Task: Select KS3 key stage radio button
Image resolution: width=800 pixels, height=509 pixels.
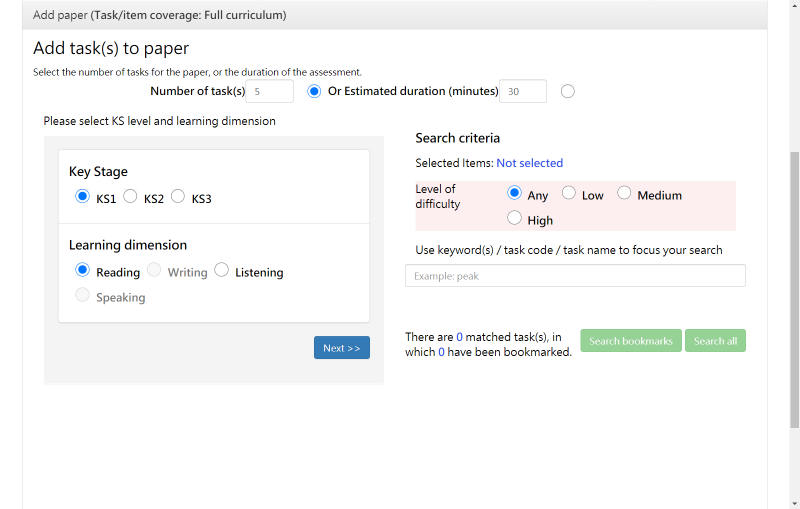Action: click(x=178, y=197)
